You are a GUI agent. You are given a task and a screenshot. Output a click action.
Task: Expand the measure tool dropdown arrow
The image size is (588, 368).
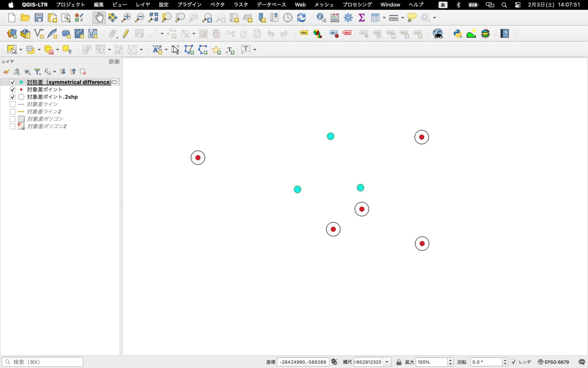point(403,18)
